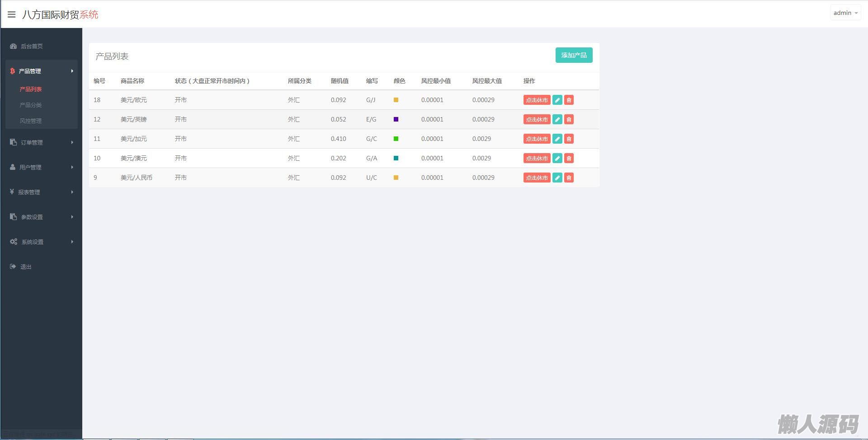868x440 pixels.
Task: Click the edit pencil for 美元/英镑 row
Action: [557, 120]
